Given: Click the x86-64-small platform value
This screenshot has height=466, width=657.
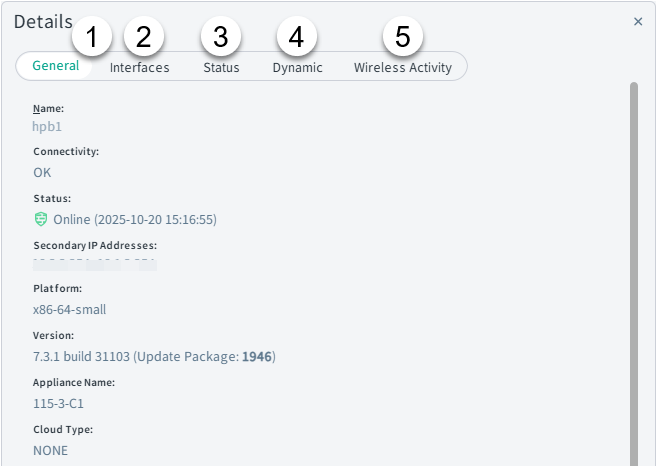Looking at the screenshot, I should click(70, 310).
